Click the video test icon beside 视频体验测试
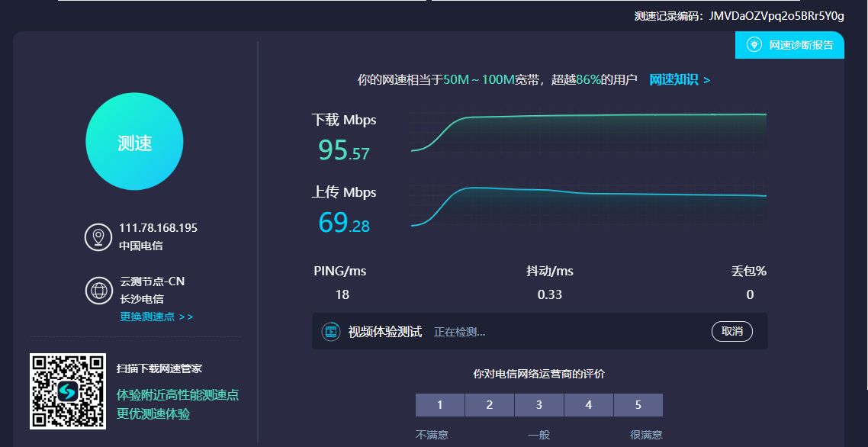This screenshot has height=447, width=868. (x=330, y=332)
